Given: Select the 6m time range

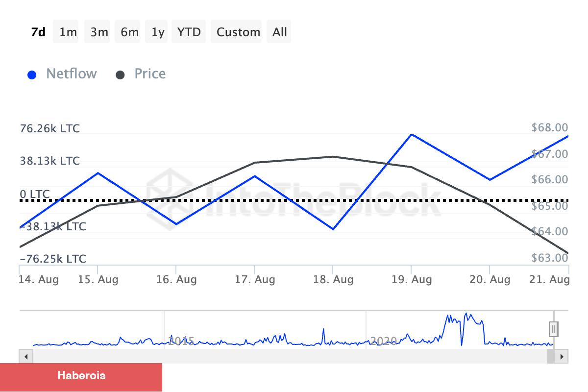Looking at the screenshot, I should 129,32.
